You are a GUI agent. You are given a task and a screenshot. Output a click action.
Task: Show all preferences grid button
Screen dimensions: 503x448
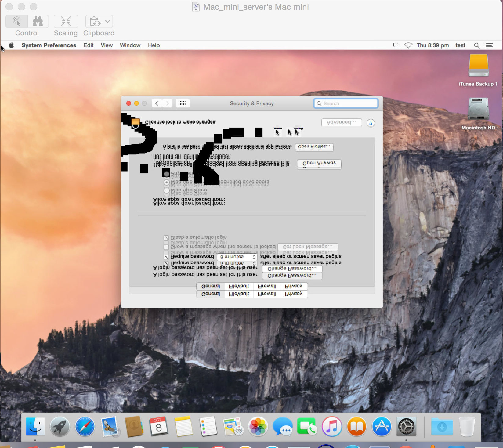point(183,103)
